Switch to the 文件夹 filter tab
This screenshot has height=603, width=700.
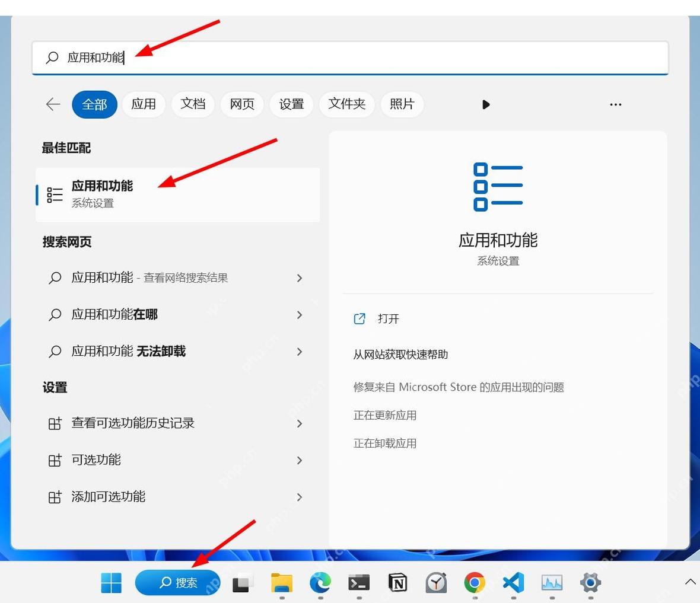point(347,104)
